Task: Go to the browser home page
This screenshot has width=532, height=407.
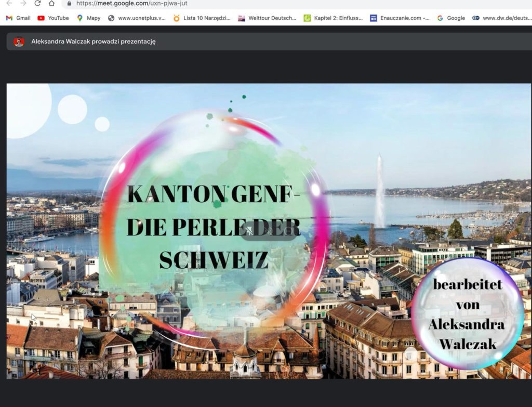Action: pos(51,3)
